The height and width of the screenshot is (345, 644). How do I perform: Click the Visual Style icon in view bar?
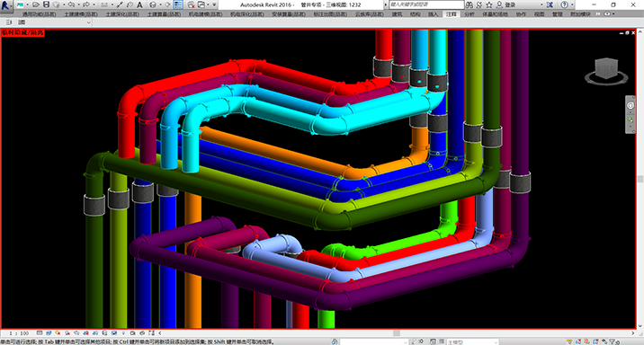click(x=49, y=332)
